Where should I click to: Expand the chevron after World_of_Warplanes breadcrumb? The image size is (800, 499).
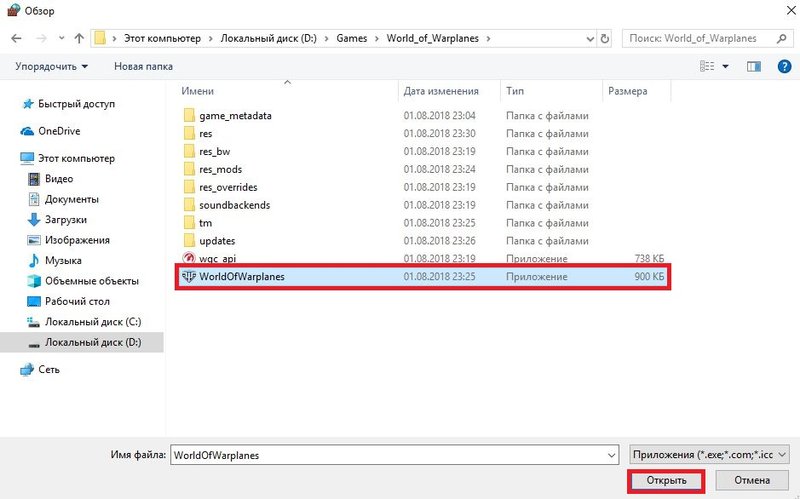pyautogui.click(x=489, y=38)
